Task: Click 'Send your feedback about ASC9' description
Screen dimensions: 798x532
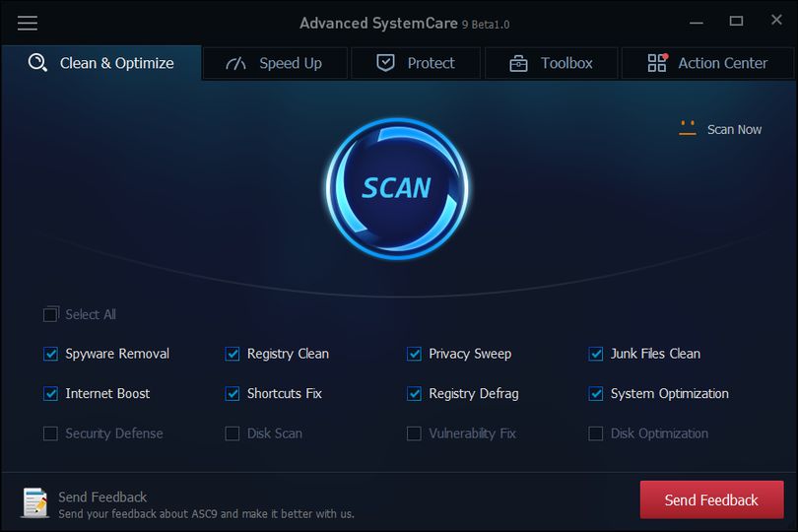Action: (x=206, y=513)
